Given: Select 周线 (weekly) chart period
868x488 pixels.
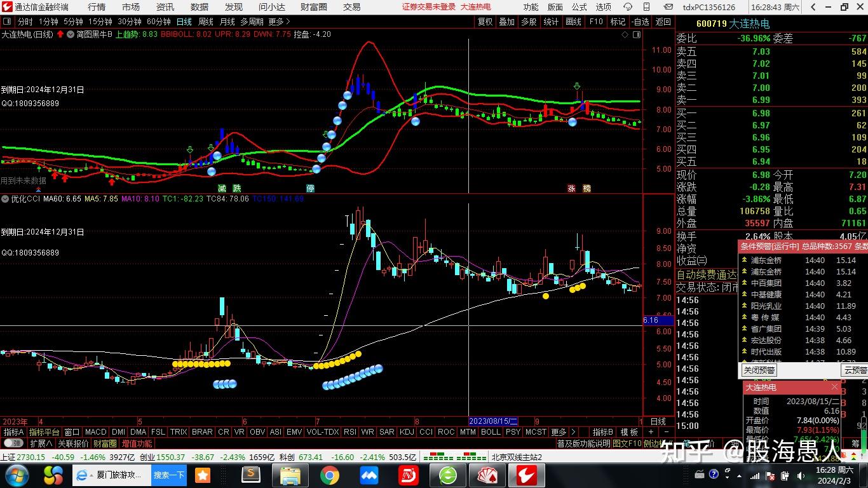Looking at the screenshot, I should [x=206, y=22].
